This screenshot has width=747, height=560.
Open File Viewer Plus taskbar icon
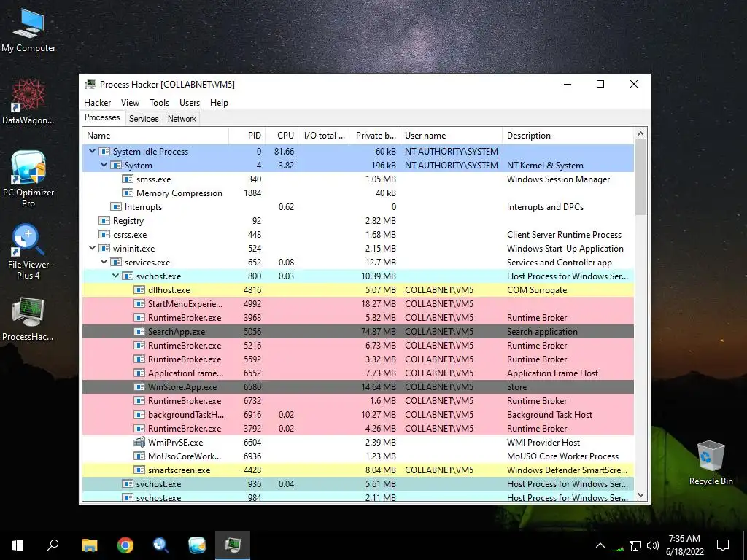[x=161, y=545]
